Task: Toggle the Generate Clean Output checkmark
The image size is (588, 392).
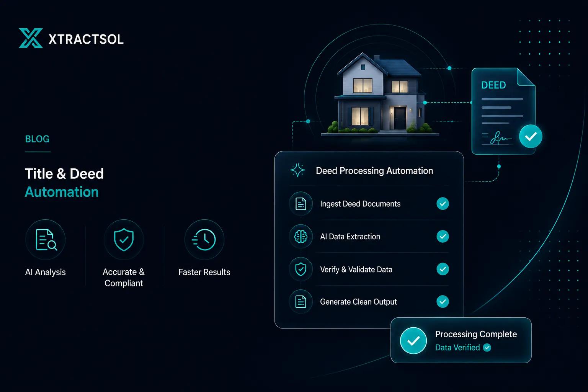Action: 443,302
